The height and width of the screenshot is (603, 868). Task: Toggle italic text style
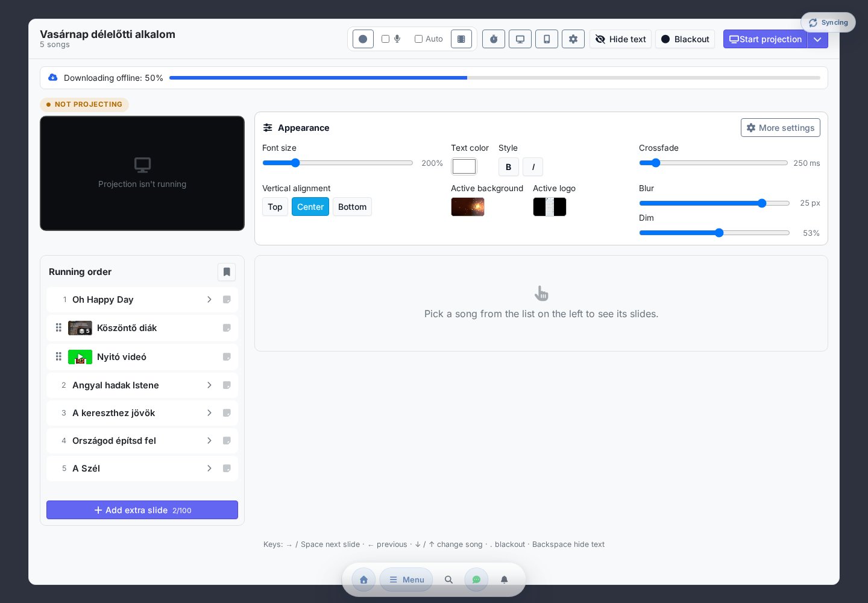pos(533,167)
